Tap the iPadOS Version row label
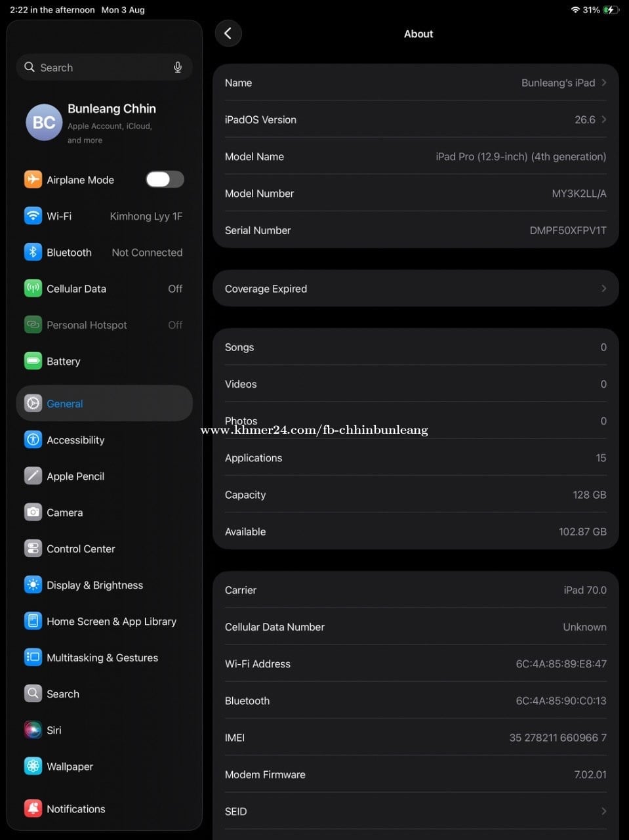This screenshot has width=629, height=840. click(x=260, y=119)
